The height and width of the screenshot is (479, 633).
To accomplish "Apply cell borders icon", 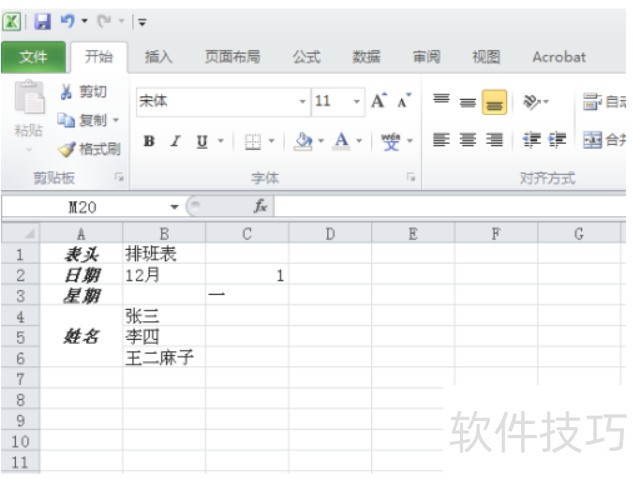I will (x=253, y=141).
